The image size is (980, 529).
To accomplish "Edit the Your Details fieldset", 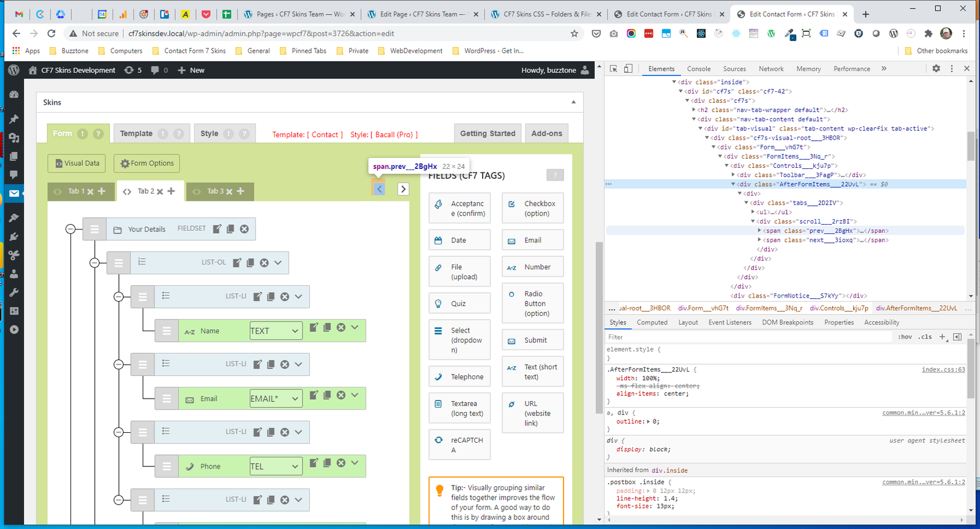I will click(x=217, y=229).
